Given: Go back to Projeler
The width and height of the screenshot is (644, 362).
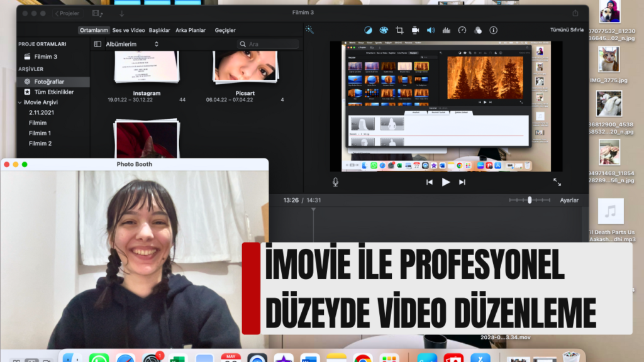Looking at the screenshot, I should click(66, 13).
